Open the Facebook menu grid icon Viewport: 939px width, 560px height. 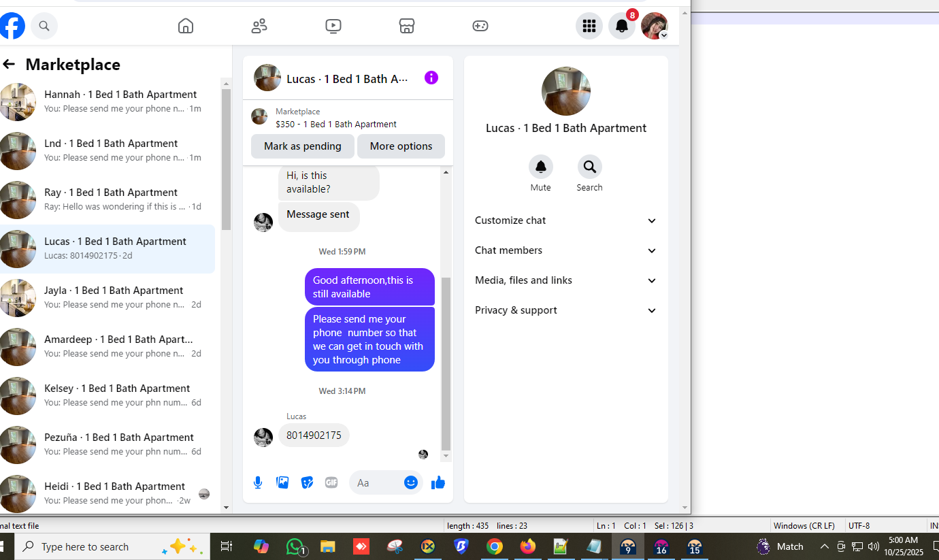[589, 26]
